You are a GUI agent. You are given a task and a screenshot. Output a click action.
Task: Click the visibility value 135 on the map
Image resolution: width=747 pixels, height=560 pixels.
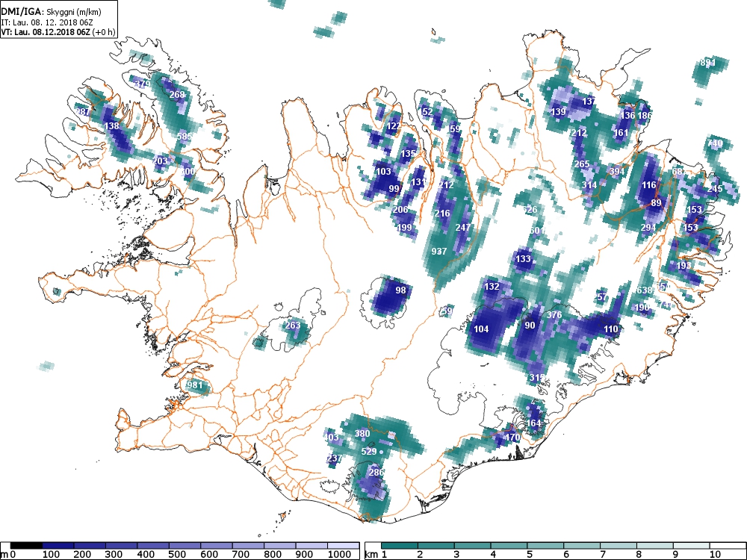coord(409,154)
